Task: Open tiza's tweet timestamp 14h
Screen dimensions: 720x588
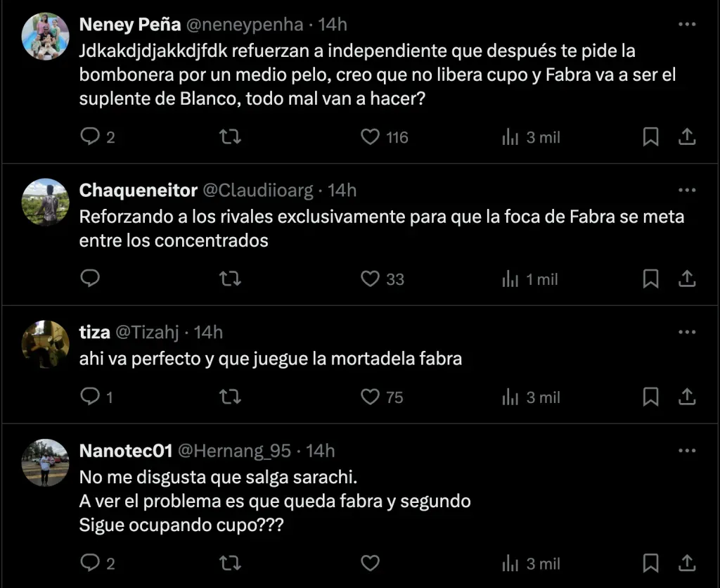Action: point(208,331)
